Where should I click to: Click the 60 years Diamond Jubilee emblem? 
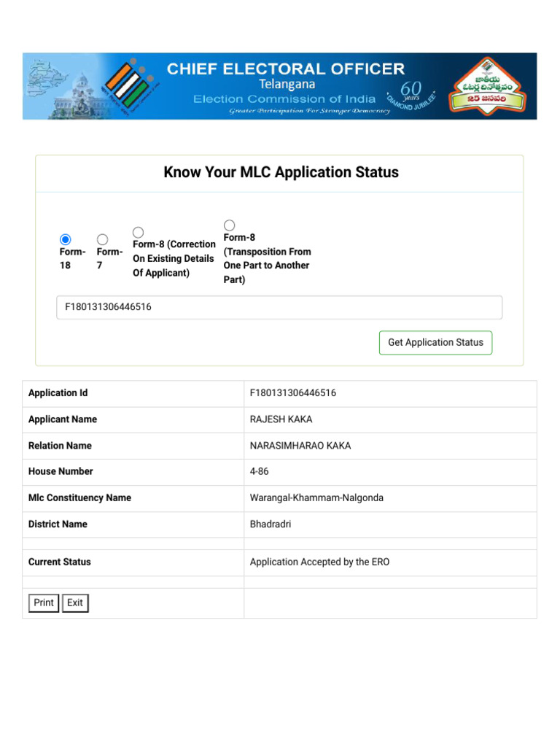point(411,94)
